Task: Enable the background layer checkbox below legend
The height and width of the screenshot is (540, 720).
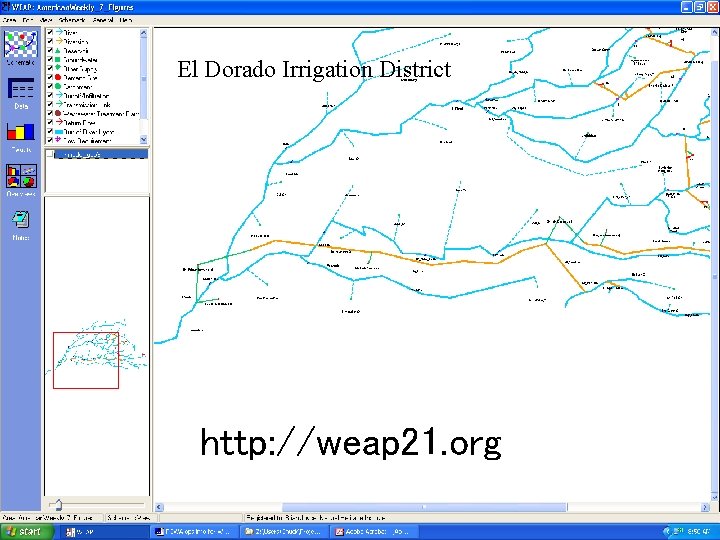Action: coord(50,154)
